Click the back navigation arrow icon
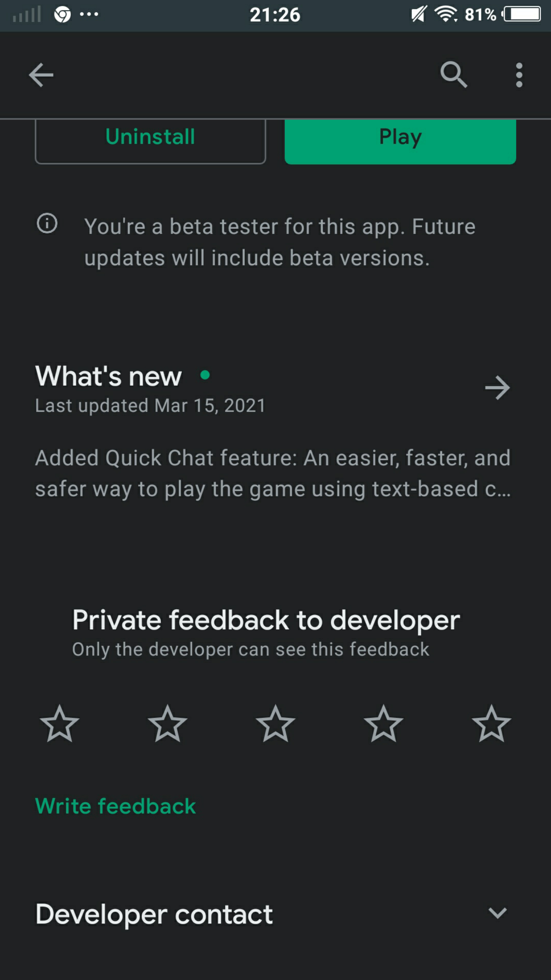The image size is (551, 980). pos(41,75)
